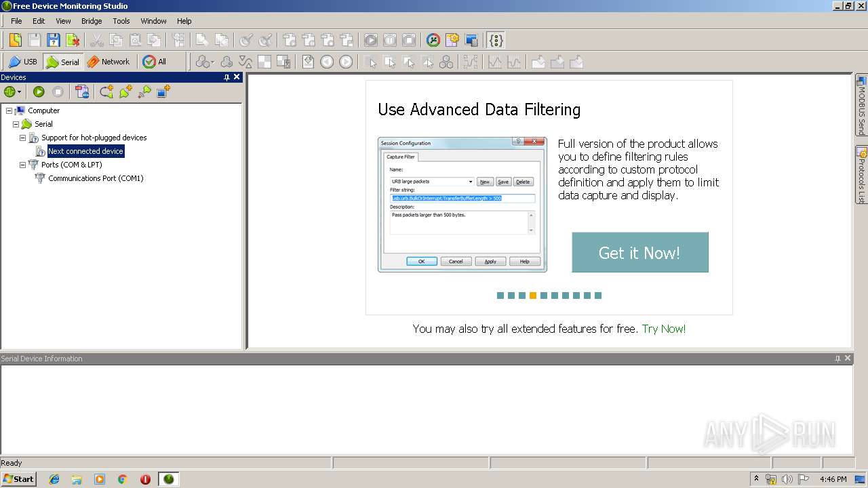Screen dimensions: 868x488
Task: Select the highlighted orange carousel dot
Action: pos(533,296)
